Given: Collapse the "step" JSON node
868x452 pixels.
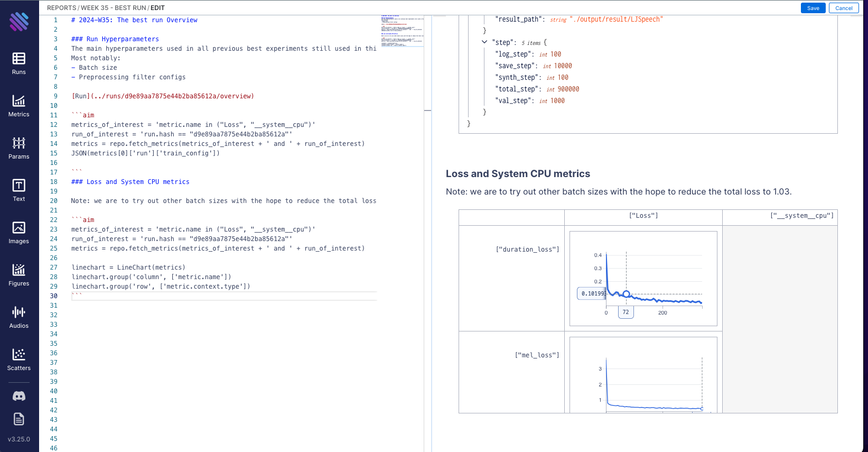Looking at the screenshot, I should [484, 42].
